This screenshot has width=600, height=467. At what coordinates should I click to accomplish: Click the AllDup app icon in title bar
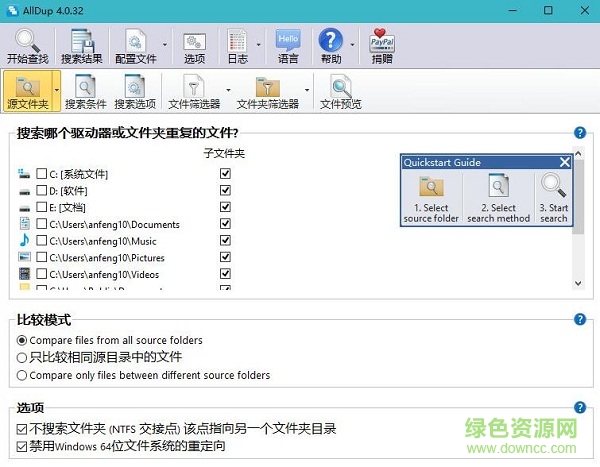pyautogui.click(x=12, y=10)
